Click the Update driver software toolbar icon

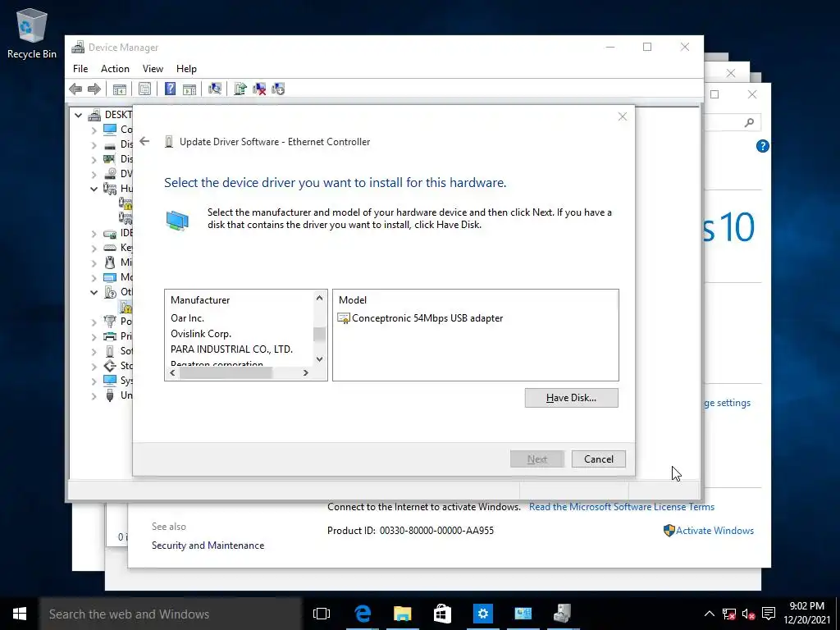pos(240,89)
